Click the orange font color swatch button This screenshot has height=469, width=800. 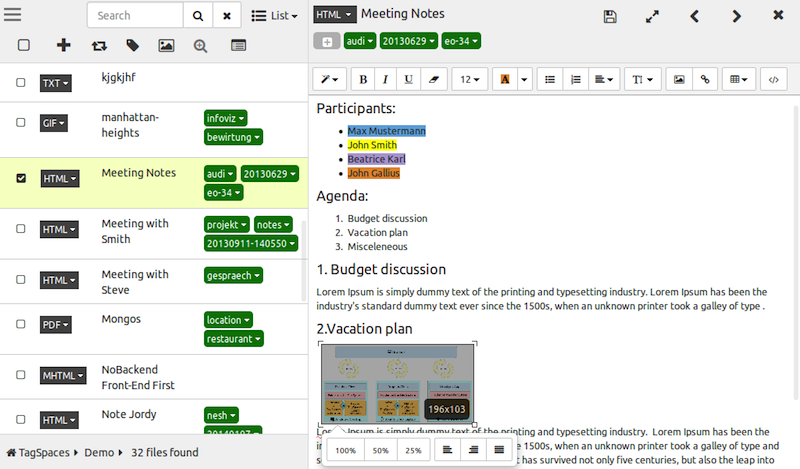click(x=504, y=79)
